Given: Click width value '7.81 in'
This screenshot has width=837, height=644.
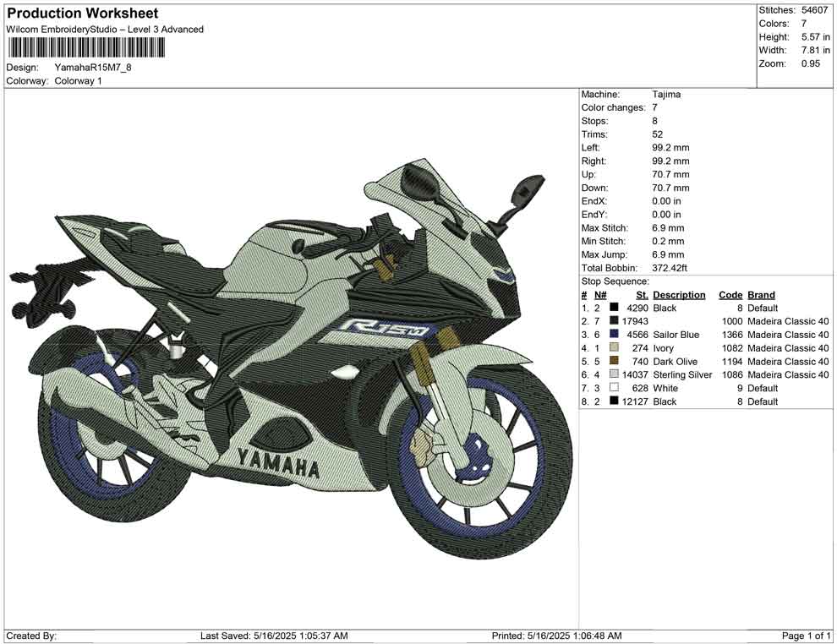Looking at the screenshot, I should tap(816, 50).
